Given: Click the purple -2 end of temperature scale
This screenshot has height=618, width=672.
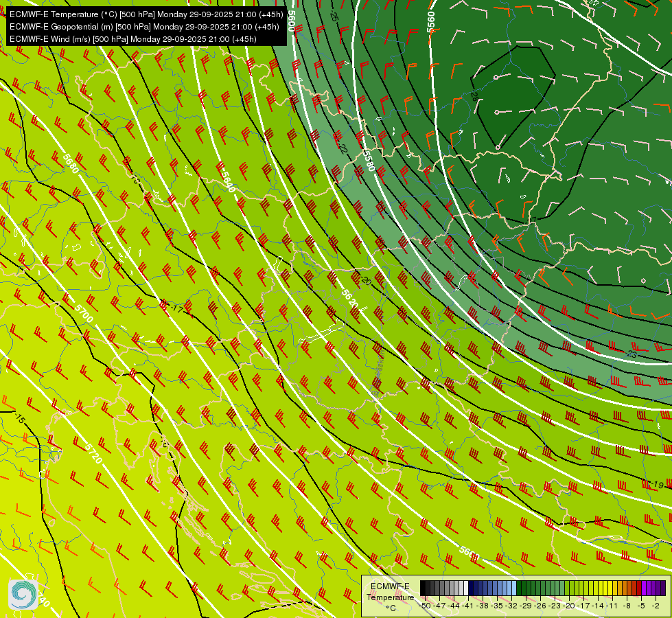Looking at the screenshot, I should coord(662,588).
